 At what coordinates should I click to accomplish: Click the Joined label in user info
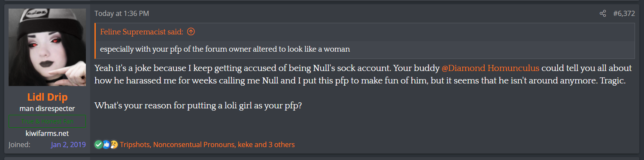click(19, 145)
